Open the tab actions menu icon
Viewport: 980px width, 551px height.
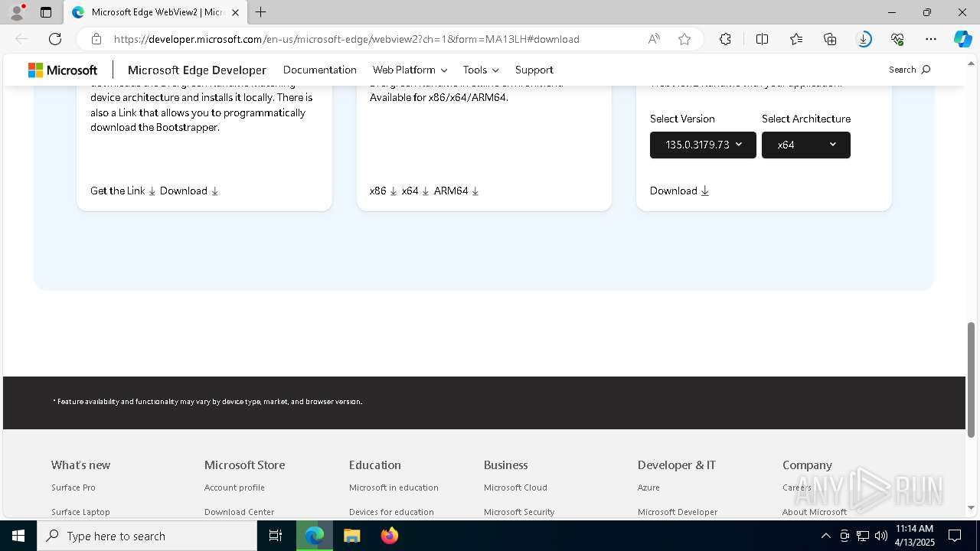tap(46, 12)
